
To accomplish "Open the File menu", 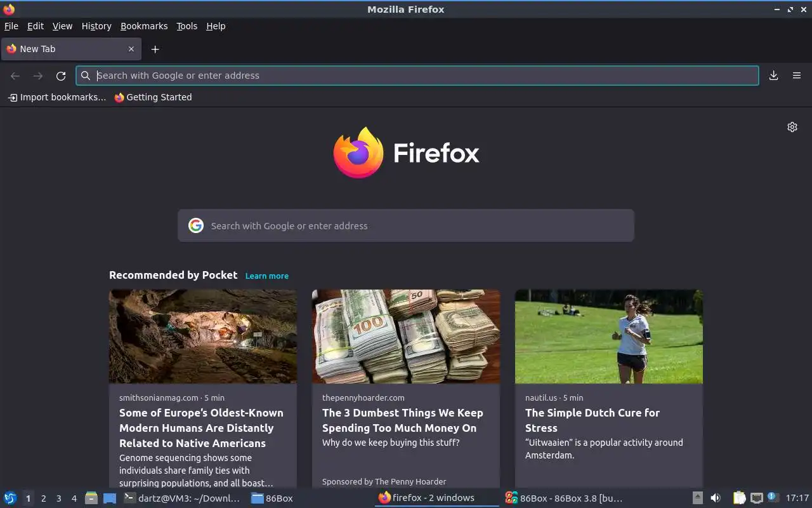I will click(x=11, y=26).
